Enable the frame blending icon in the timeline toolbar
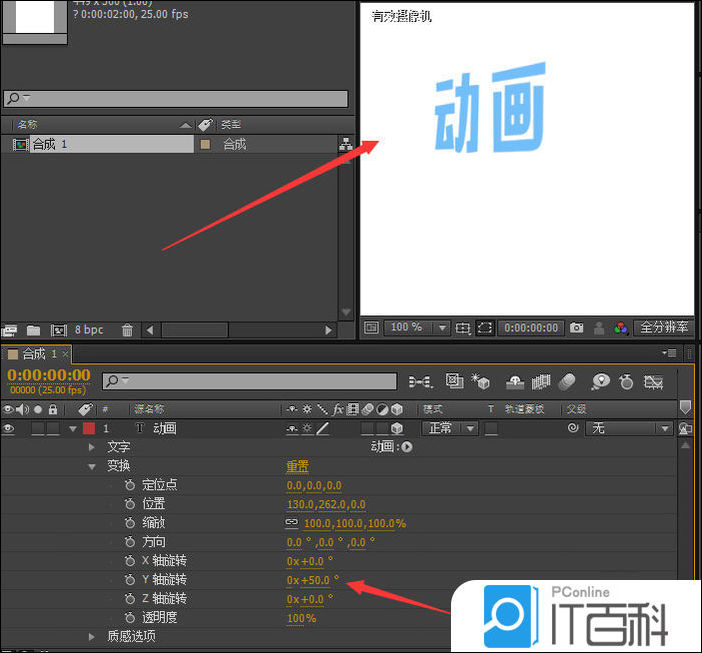This screenshot has width=702, height=653. tap(541, 382)
